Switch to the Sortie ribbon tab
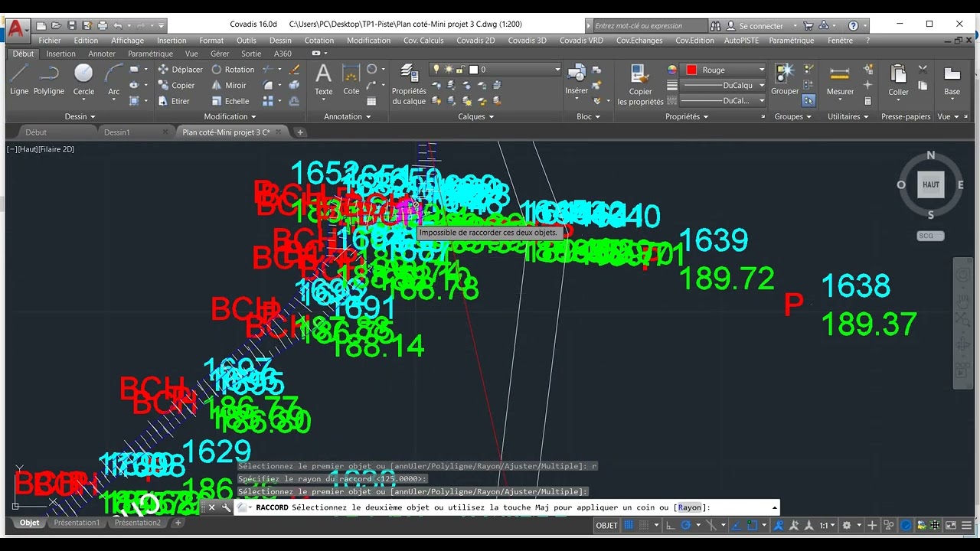 click(251, 54)
